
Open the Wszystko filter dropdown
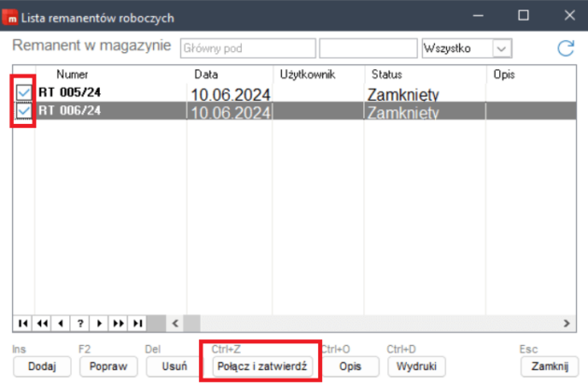pyautogui.click(x=501, y=48)
